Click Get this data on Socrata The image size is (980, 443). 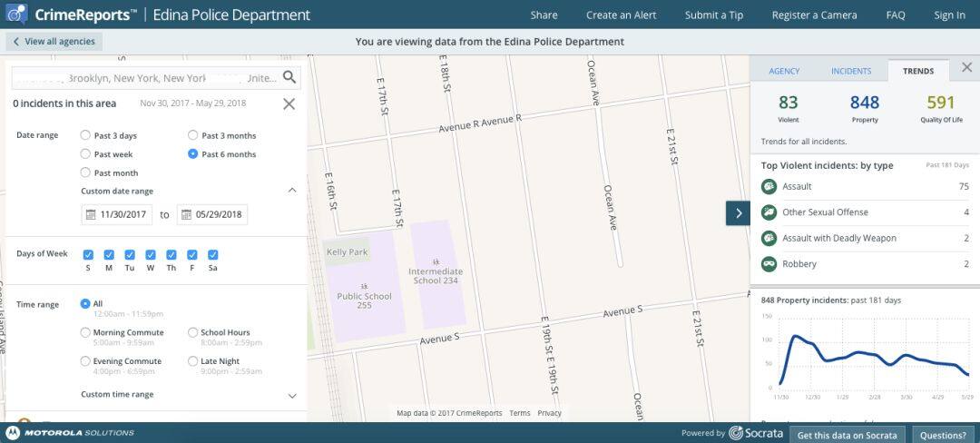click(x=847, y=435)
